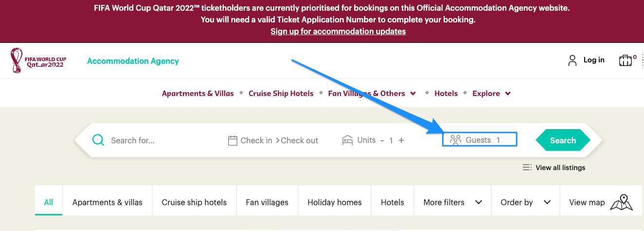Open the More filters dropdown

(452, 202)
